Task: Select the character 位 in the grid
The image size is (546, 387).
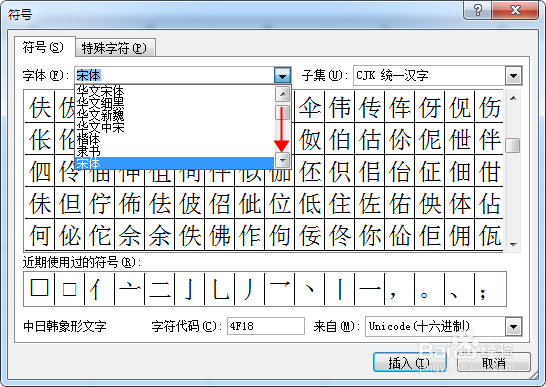Action: tap(280, 203)
